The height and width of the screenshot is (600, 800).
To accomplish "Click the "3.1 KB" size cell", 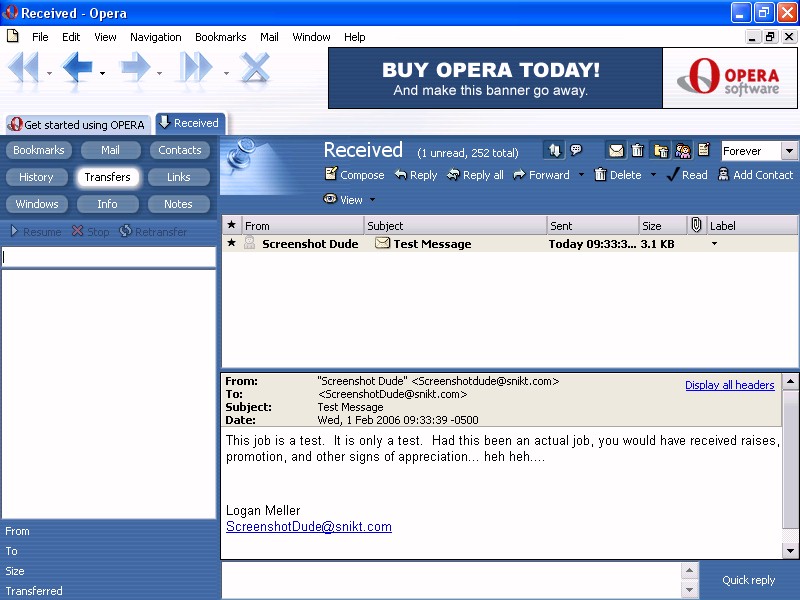I will pos(657,244).
